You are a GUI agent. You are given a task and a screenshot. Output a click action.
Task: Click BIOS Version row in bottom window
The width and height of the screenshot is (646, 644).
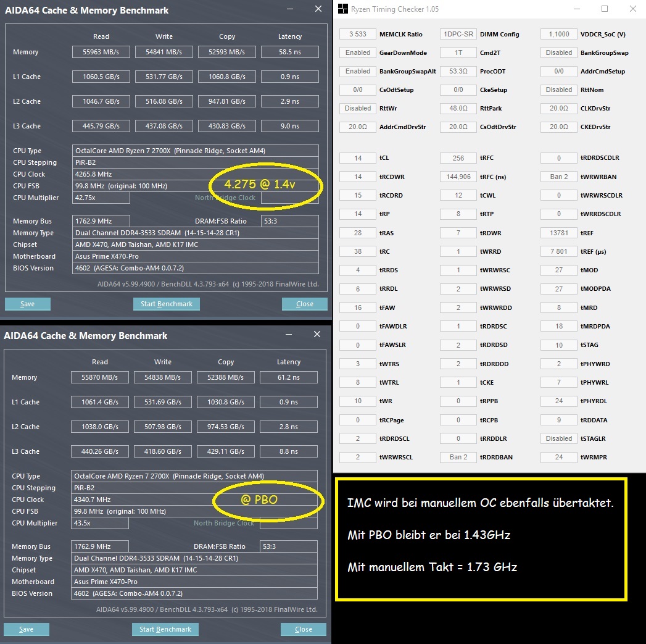click(x=194, y=593)
